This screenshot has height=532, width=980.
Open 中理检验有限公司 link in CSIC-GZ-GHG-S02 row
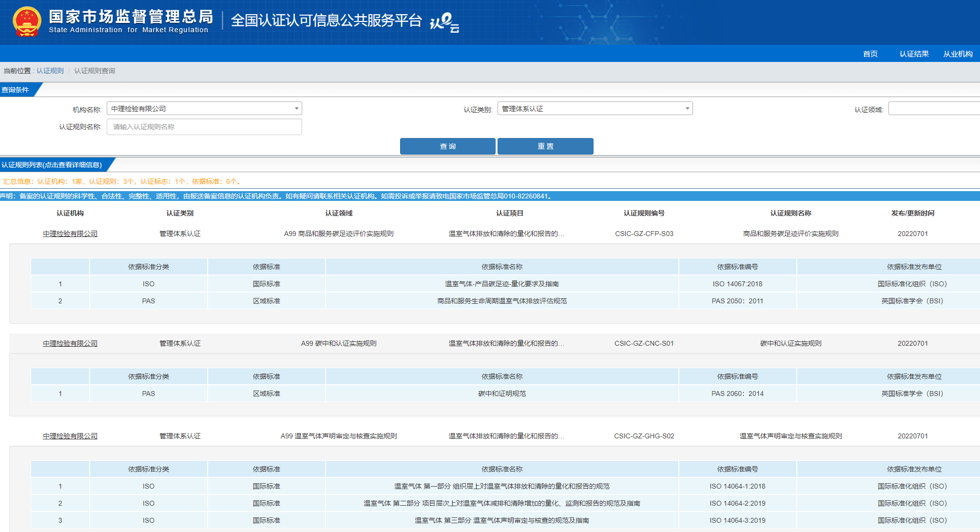(x=70, y=436)
